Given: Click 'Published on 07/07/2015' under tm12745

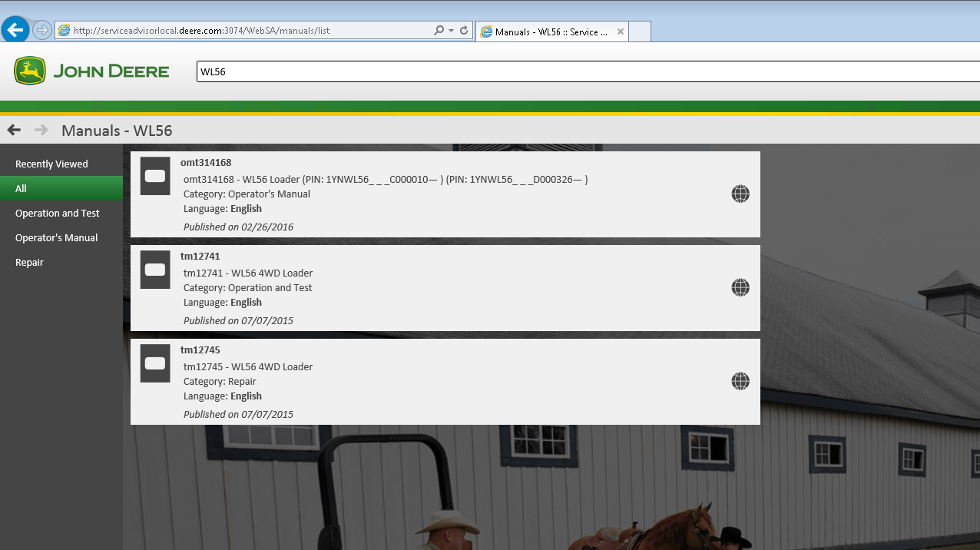Looking at the screenshot, I should 238,414.
